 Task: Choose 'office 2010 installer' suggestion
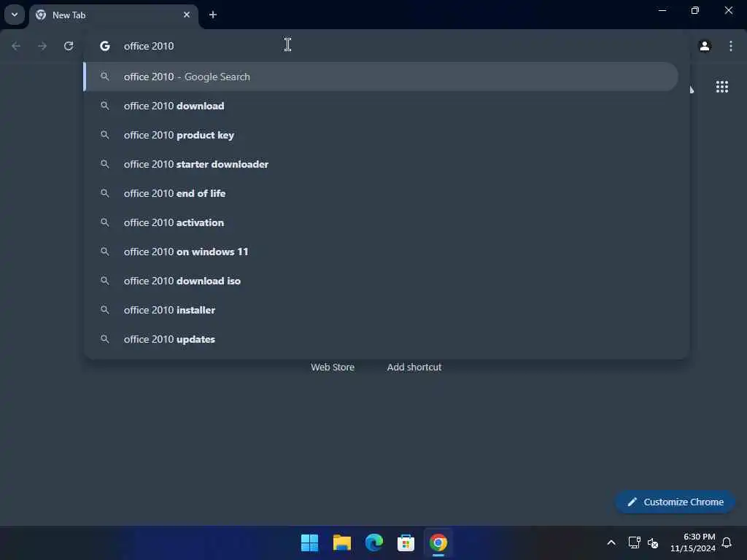381,310
